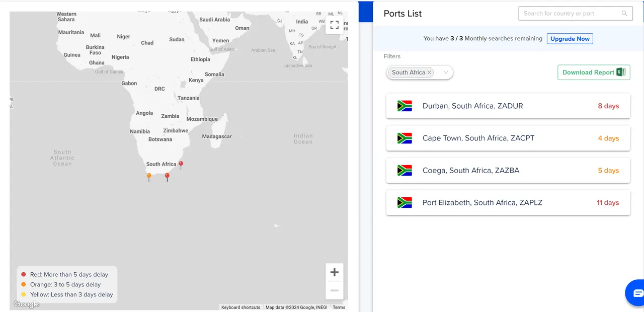
Task: Zoom out on the map
Action: tap(334, 290)
